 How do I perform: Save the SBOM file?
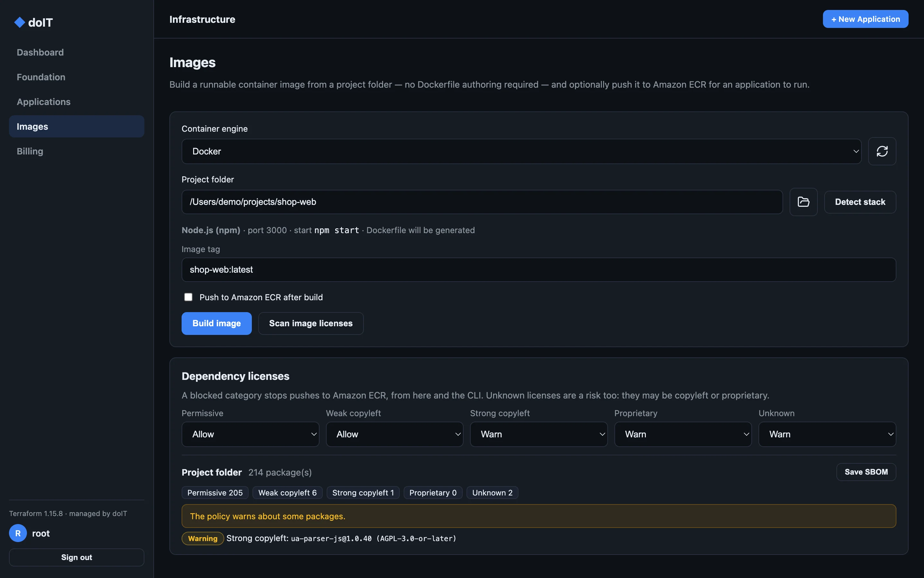[x=866, y=472]
